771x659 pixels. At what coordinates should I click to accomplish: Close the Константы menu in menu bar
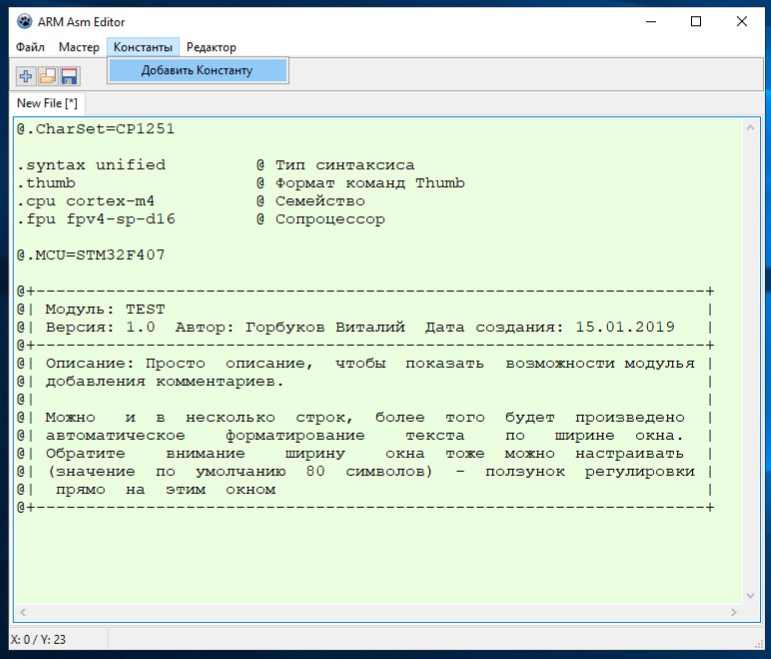143,47
